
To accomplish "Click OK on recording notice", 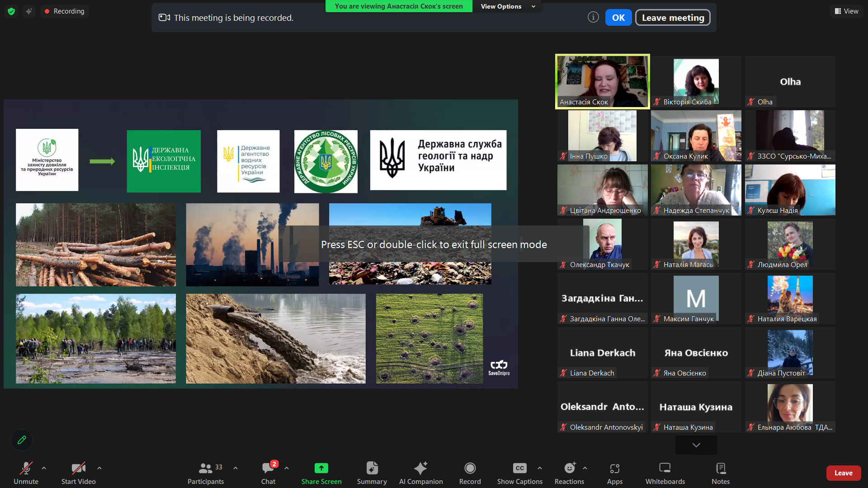I will [x=618, y=18].
